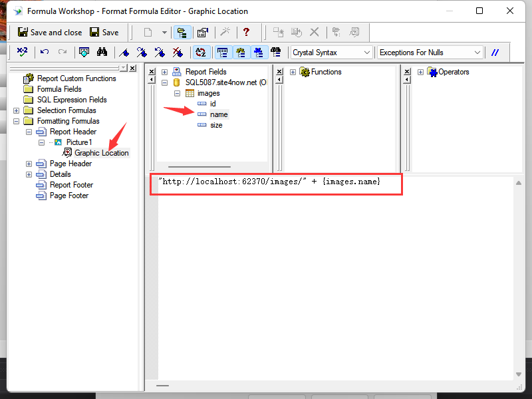Toggle a bookmark with the bookmark icon
Viewport: 532px width, 399px height.
(124, 52)
